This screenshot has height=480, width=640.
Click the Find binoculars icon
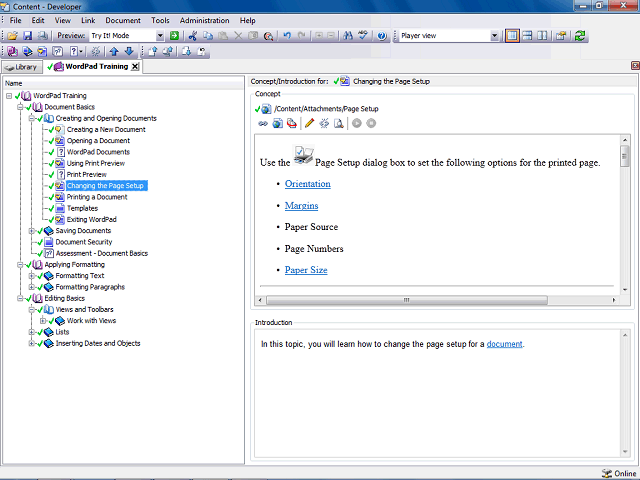click(348, 36)
